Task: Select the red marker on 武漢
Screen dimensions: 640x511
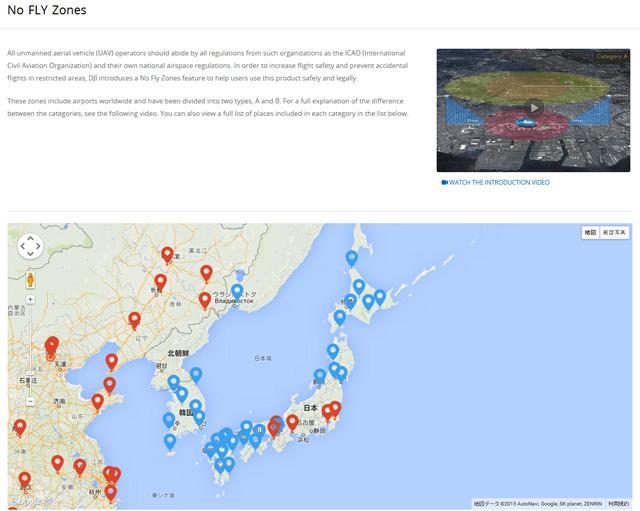Action: pos(24,480)
